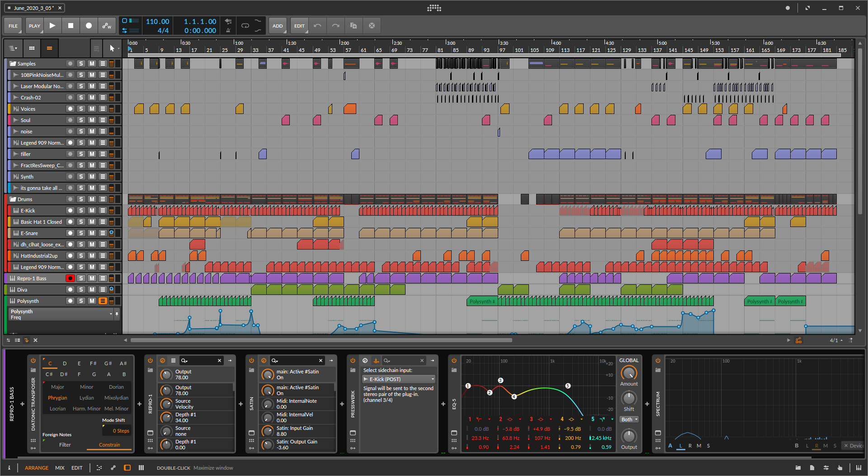Image resolution: width=868 pixels, height=476 pixels.
Task: Open the PLAY menu
Action: tap(34, 26)
